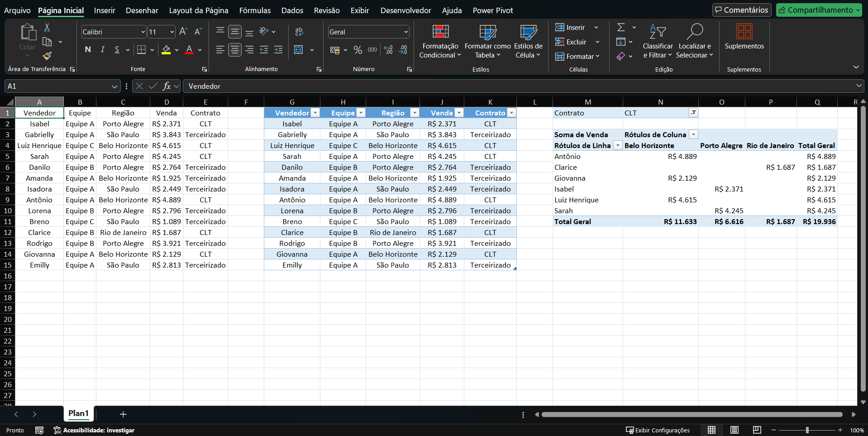Open Exibir Configurações in the status bar
868x436 pixels.
657,430
